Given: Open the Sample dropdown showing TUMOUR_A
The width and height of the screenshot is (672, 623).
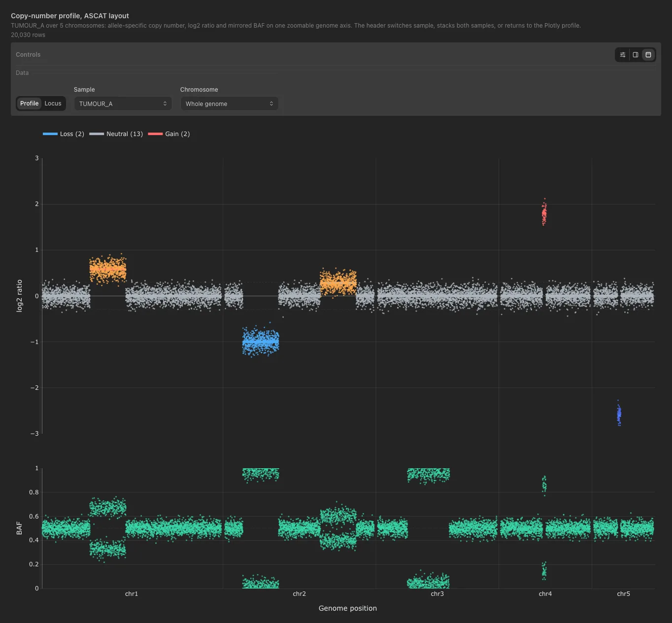Looking at the screenshot, I should pyautogui.click(x=123, y=104).
